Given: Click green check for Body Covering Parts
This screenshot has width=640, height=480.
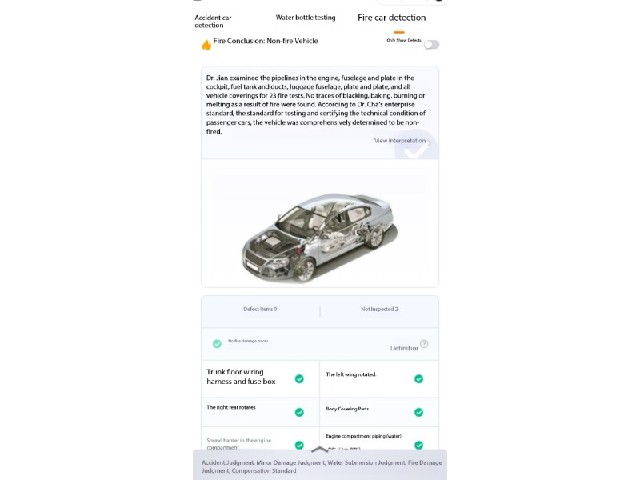Looking at the screenshot, I should click(418, 412).
